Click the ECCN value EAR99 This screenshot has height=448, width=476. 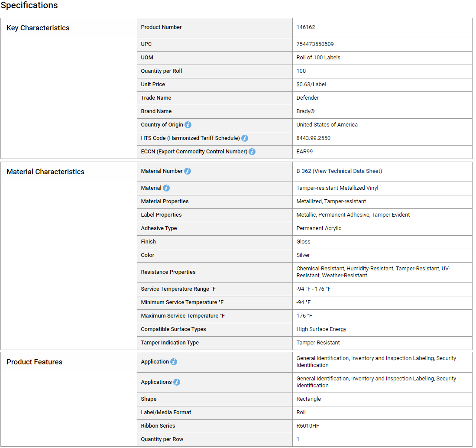point(304,152)
